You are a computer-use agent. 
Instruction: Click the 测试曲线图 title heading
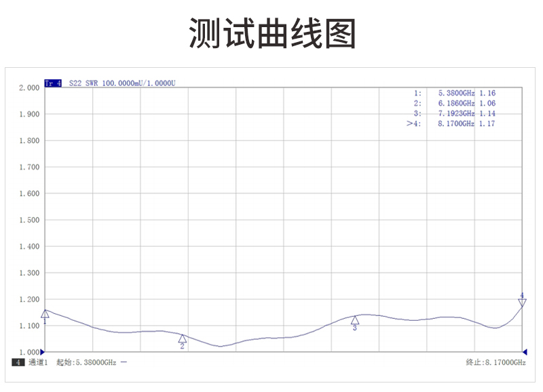tap(271, 33)
